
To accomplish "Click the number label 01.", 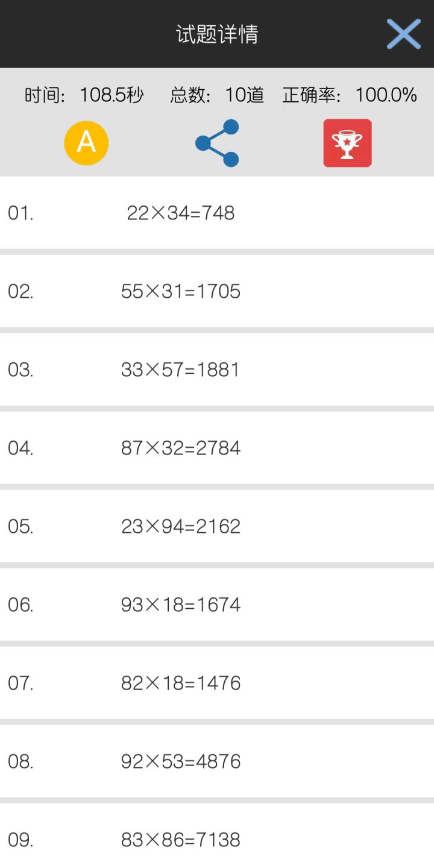I will point(20,213).
